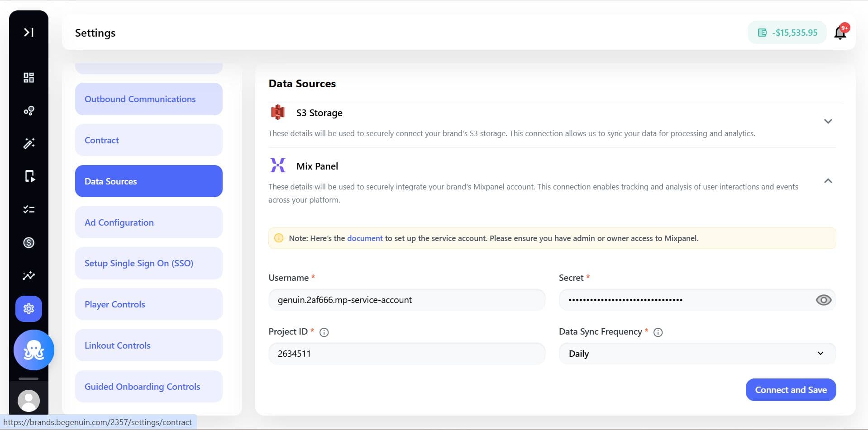Image resolution: width=868 pixels, height=430 pixels.
Task: Open the octopus assistant bubble
Action: pos(34,350)
